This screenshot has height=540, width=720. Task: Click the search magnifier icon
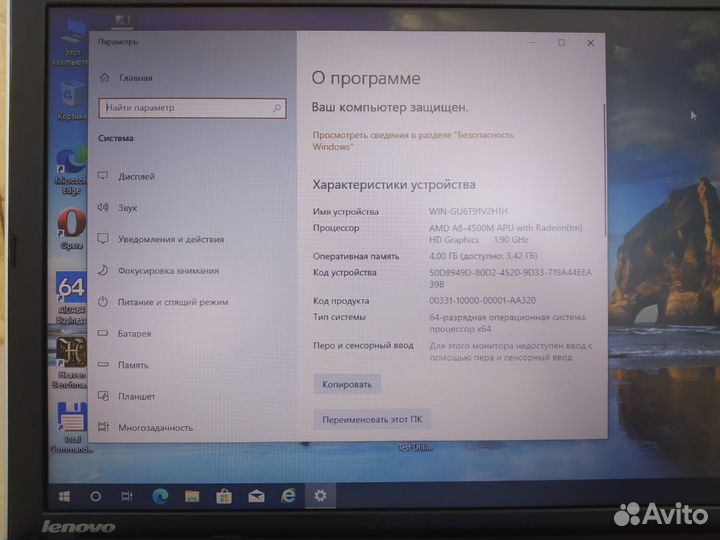point(276,108)
